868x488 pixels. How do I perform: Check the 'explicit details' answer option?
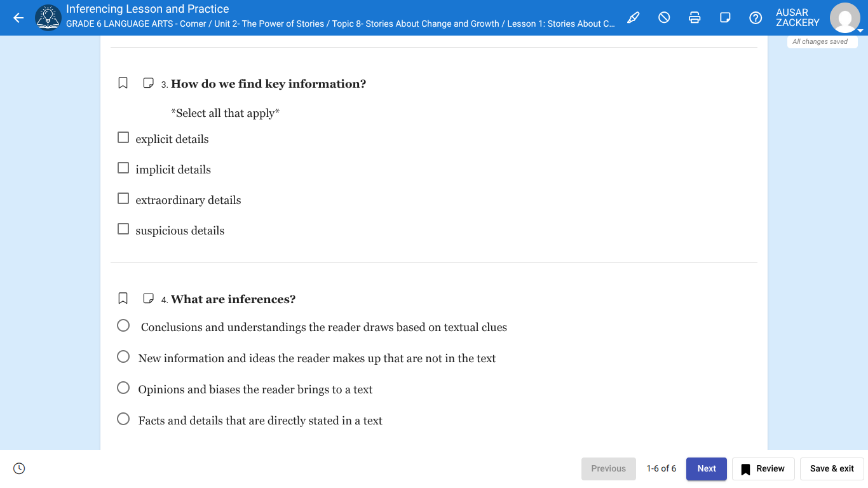123,137
